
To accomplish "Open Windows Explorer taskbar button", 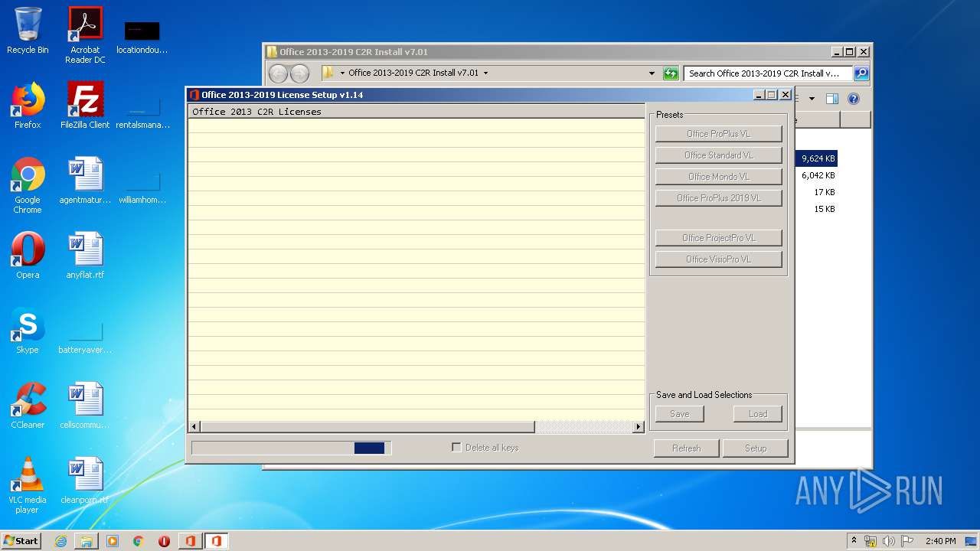I will [x=87, y=541].
